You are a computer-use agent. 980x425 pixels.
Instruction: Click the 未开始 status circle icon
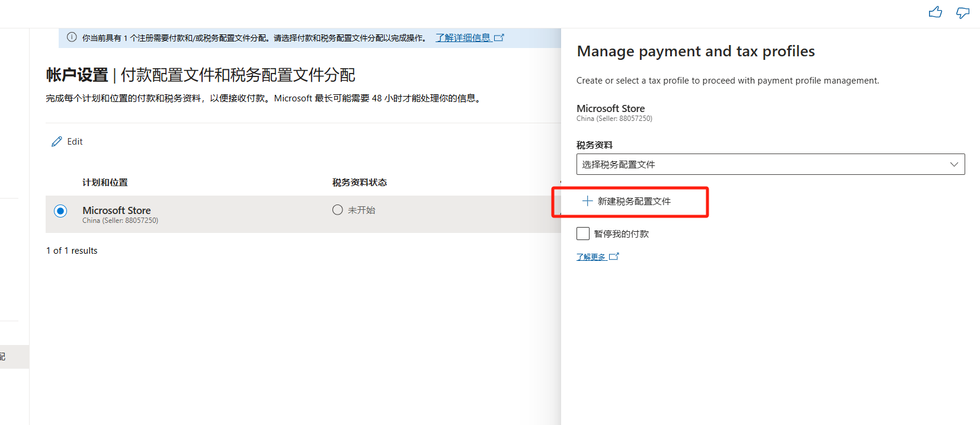[x=338, y=210]
